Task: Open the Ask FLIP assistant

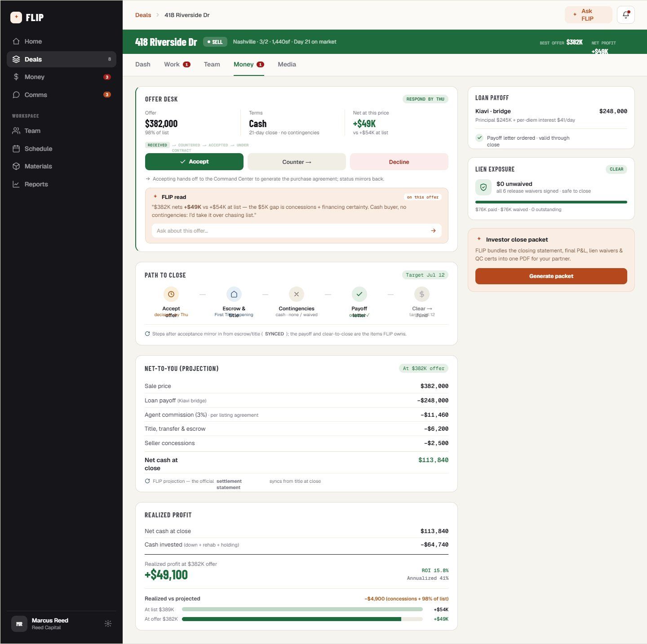Action: pos(589,15)
